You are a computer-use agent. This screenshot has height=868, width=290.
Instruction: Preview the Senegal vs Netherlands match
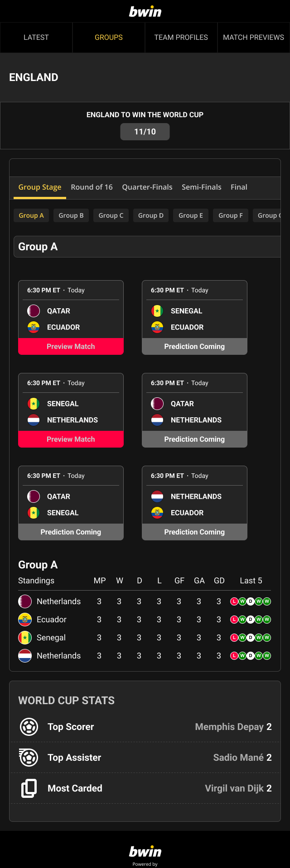pos(71,439)
